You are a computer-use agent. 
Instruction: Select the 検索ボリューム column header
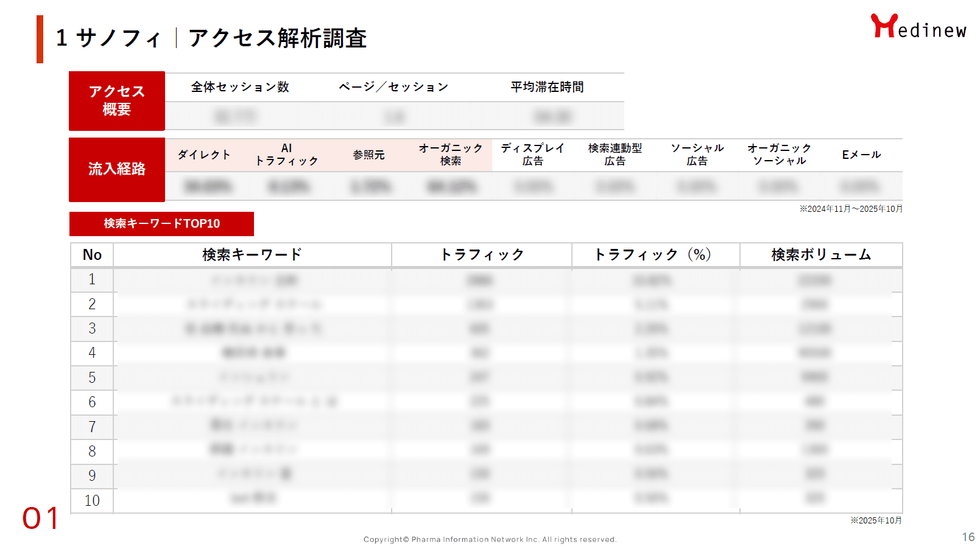pyautogui.click(x=820, y=254)
